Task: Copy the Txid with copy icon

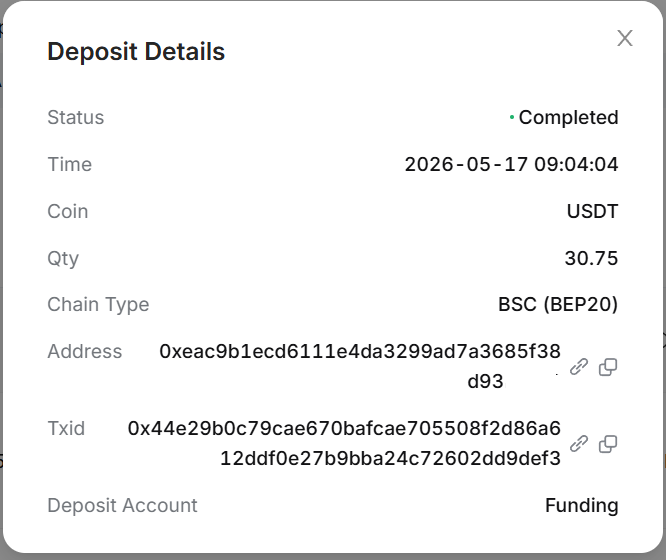Action: [608, 444]
